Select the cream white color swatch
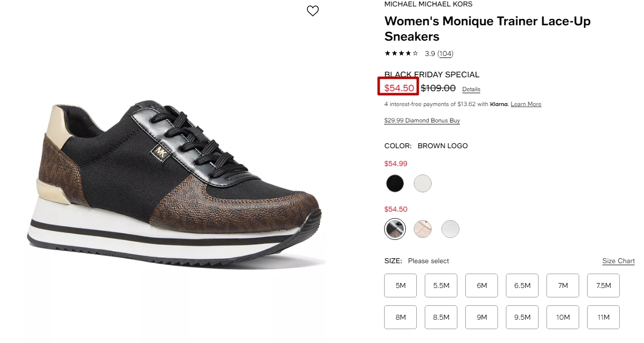Image resolution: width=644 pixels, height=343 pixels. pyautogui.click(x=423, y=183)
